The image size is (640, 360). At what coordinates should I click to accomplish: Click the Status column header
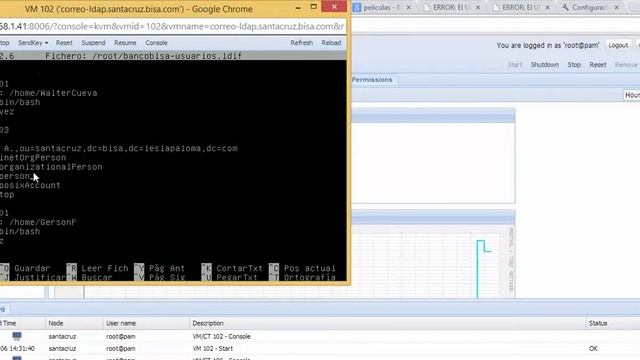point(613,323)
